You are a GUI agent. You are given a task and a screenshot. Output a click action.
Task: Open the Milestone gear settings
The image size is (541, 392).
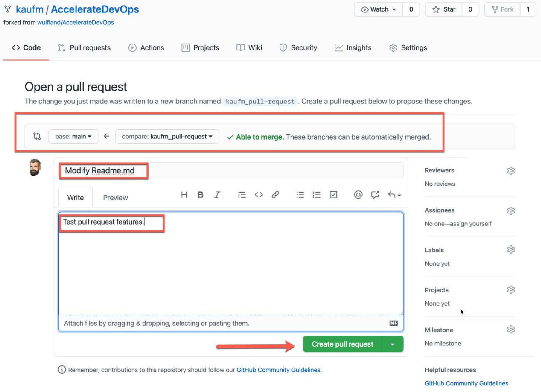point(511,330)
